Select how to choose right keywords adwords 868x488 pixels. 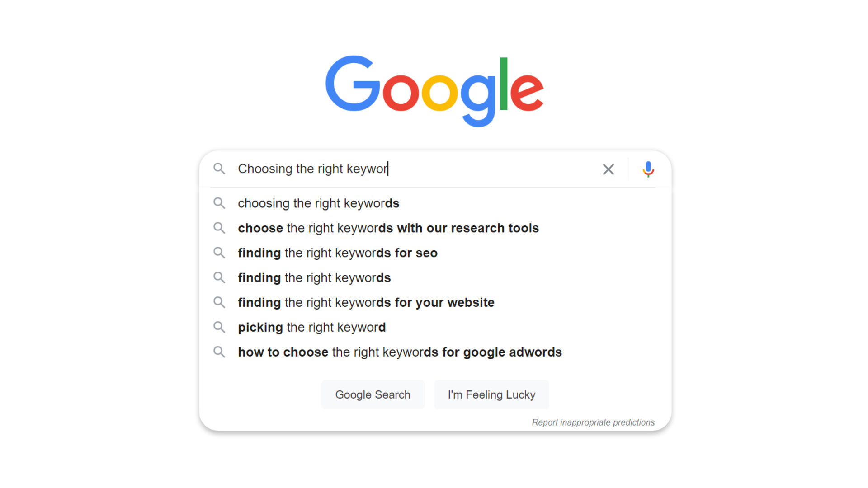tap(400, 352)
